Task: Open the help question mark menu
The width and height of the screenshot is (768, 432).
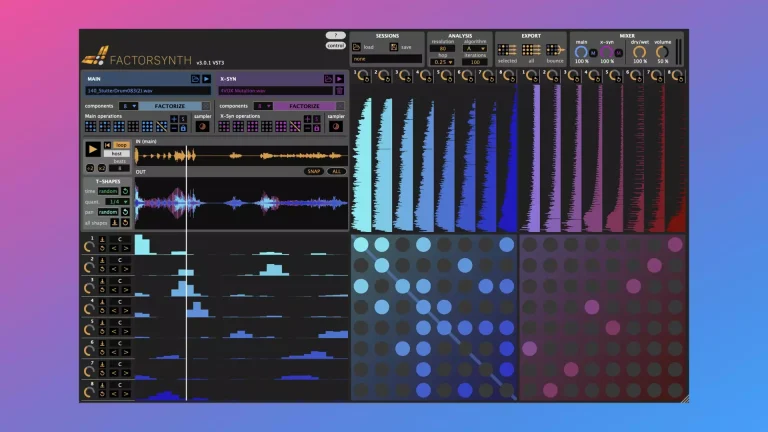Action: (335, 35)
